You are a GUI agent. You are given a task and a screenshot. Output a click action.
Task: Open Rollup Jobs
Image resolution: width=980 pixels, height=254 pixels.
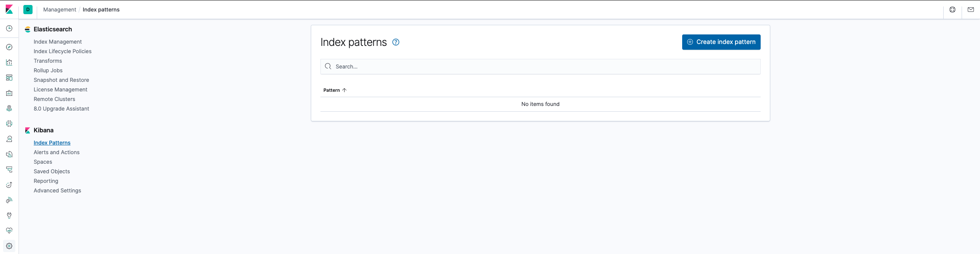tap(48, 70)
